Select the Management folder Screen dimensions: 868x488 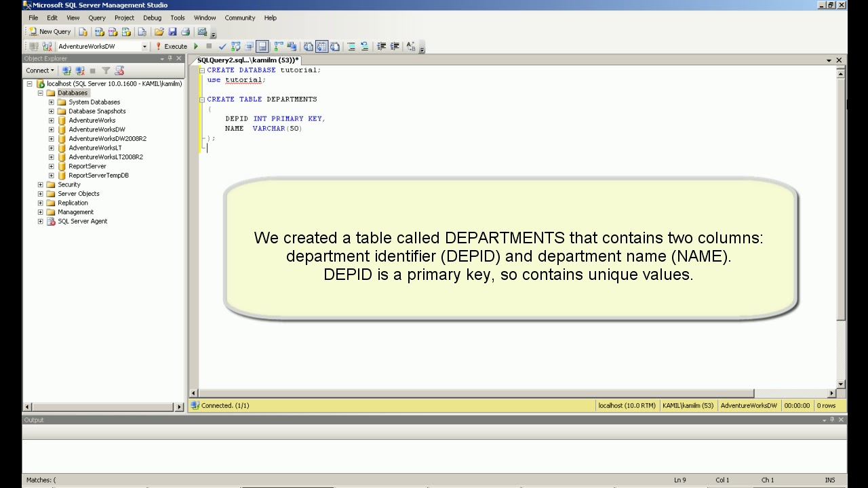[75, 212]
